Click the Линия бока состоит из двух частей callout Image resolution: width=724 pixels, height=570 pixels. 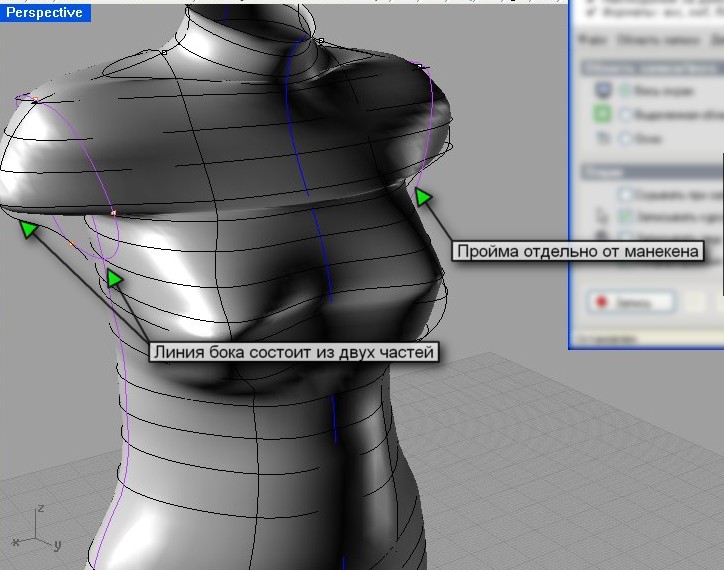pos(294,352)
